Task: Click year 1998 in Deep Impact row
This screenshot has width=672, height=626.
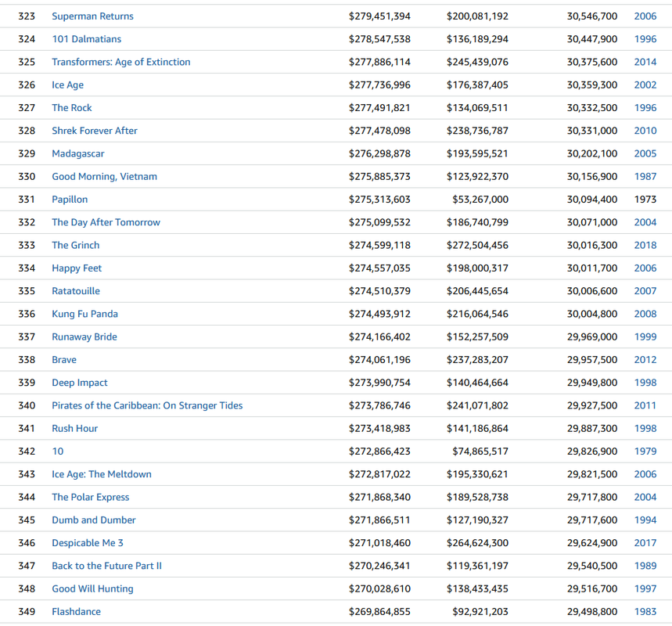Action: 645,383
